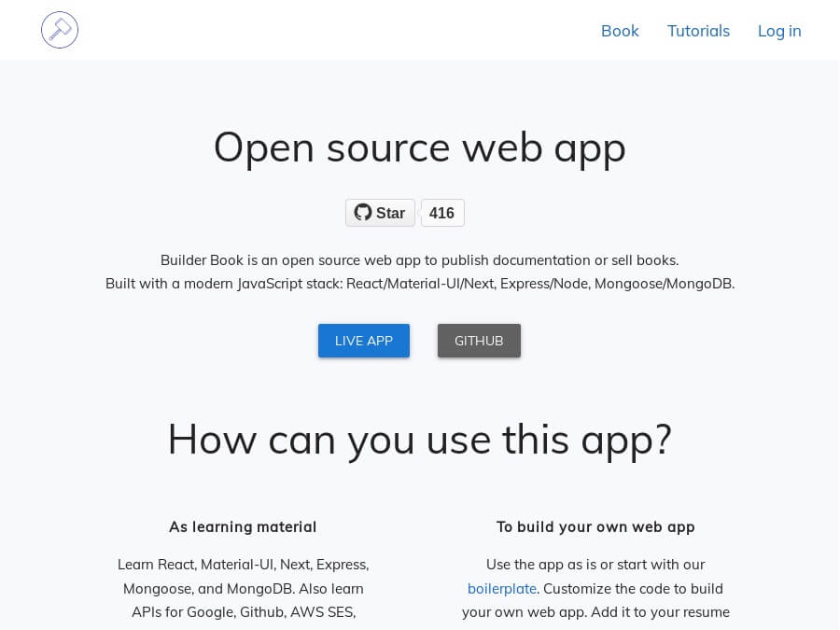Image resolution: width=840 pixels, height=630 pixels.
Task: Click the 'Built with a modern JavaScript stack' line
Action: coord(419,284)
